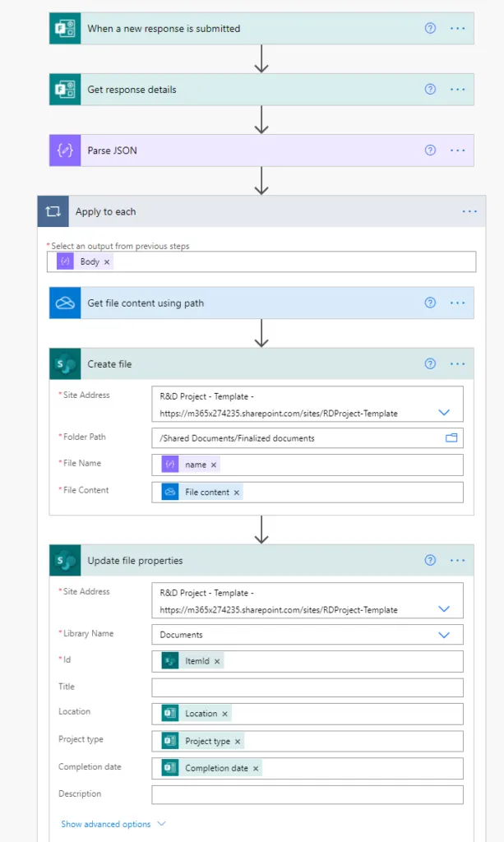Open more options menu for Update file properties
This screenshot has width=504, height=842.
(458, 561)
